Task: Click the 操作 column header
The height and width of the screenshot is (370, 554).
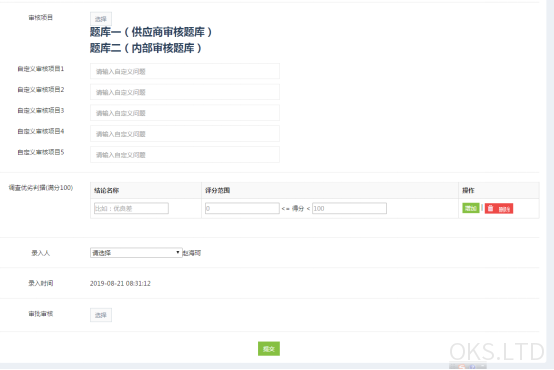Action: click(x=468, y=190)
